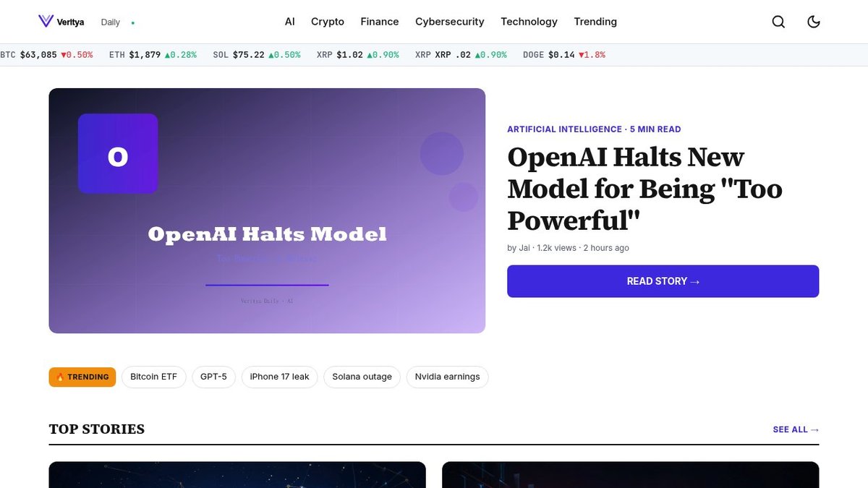The image size is (868, 488).
Task: Click the Veritya brand name text
Action: click(71, 22)
